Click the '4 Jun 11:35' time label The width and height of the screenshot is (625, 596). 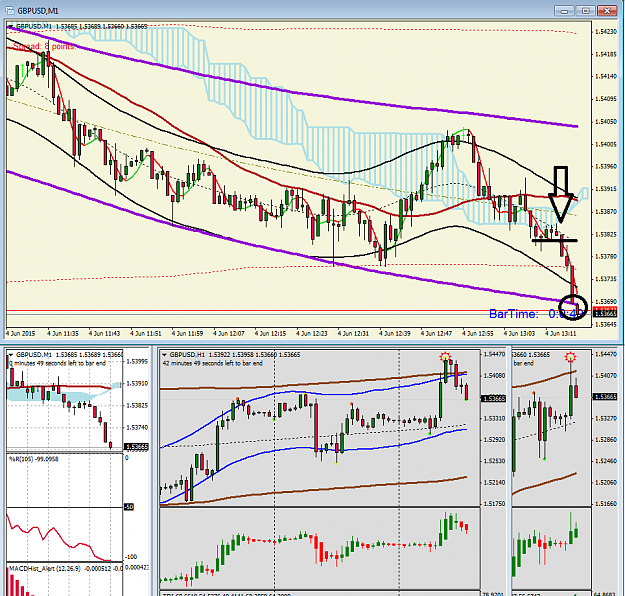tap(63, 333)
